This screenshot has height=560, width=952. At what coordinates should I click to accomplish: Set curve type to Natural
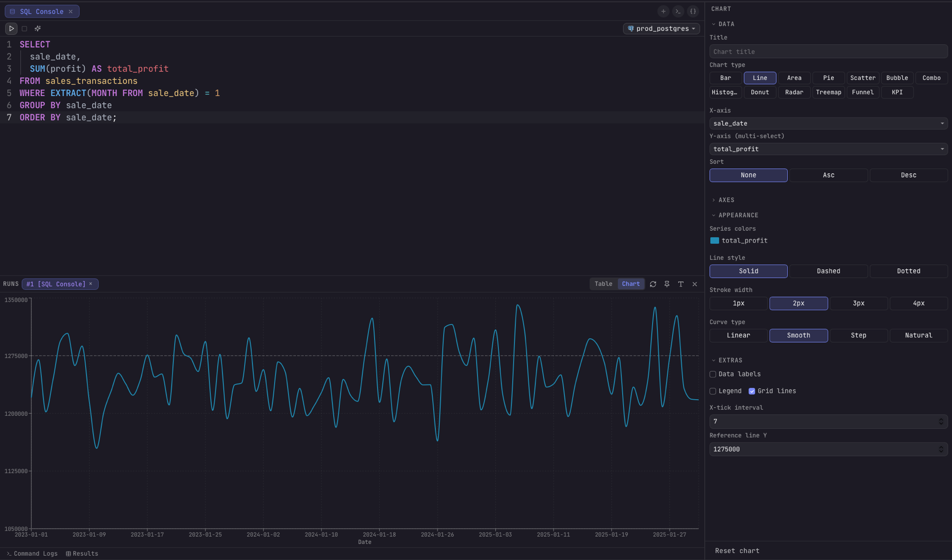point(918,335)
